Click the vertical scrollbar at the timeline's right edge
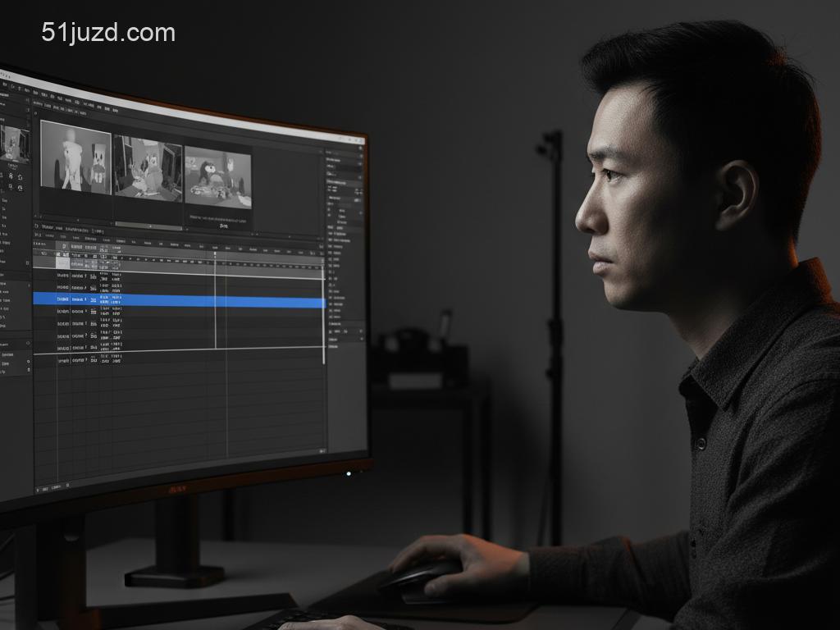 323,312
